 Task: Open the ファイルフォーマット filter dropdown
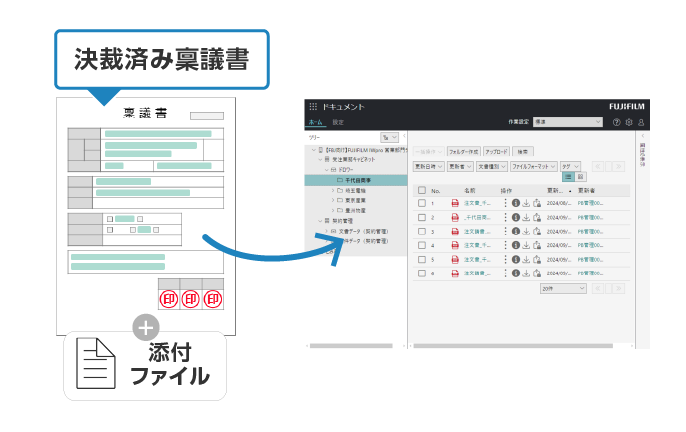coord(534,166)
